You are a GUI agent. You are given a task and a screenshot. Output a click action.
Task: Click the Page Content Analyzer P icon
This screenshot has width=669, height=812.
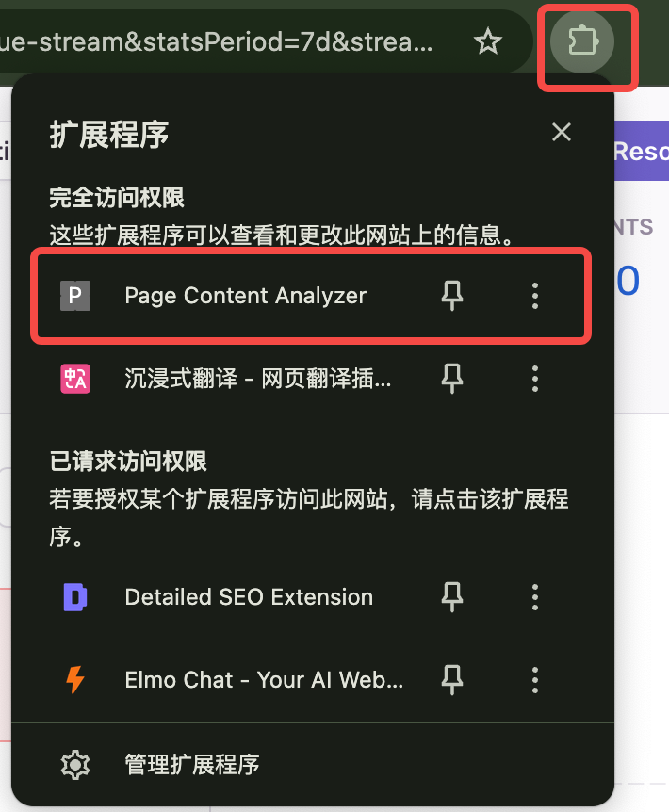click(x=75, y=296)
